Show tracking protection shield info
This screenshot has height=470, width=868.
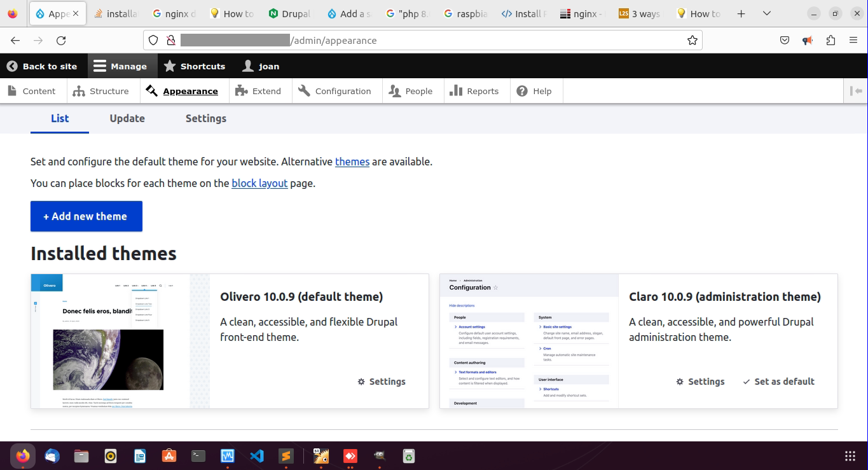[153, 40]
